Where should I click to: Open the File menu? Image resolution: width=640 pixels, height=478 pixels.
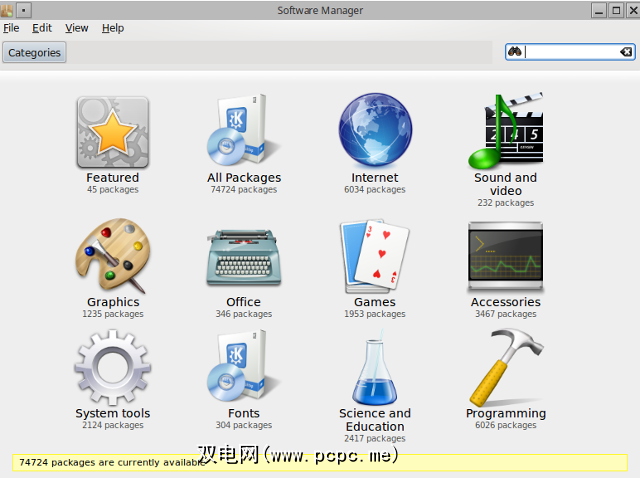[11, 28]
